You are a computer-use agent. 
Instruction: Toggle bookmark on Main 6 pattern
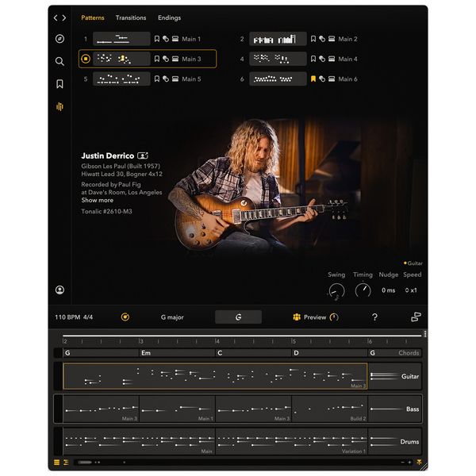pyautogui.click(x=313, y=79)
